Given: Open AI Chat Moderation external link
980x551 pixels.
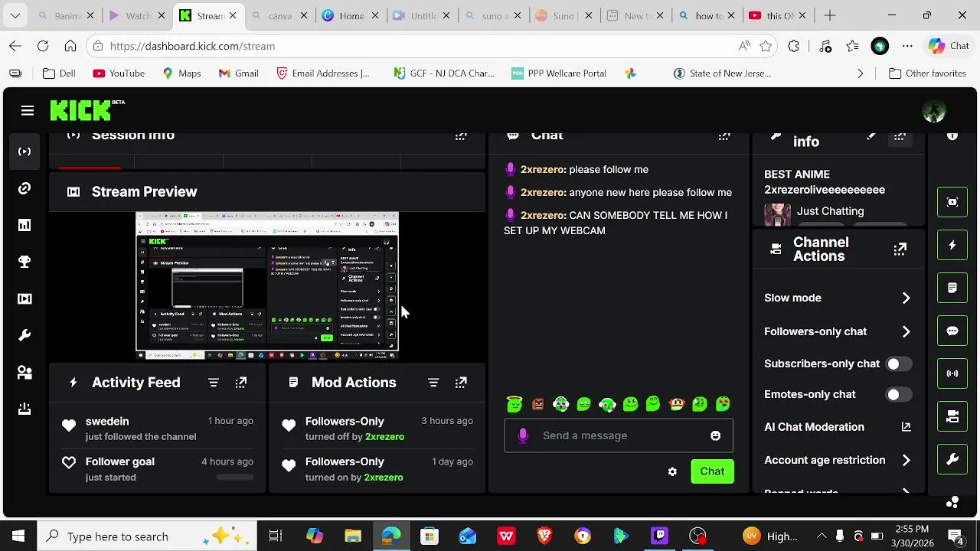Looking at the screenshot, I should (906, 427).
